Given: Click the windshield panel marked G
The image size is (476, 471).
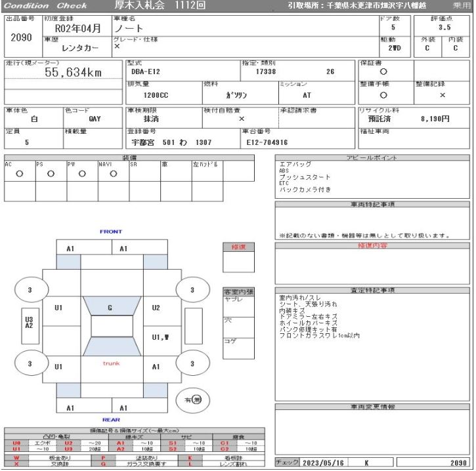Looking at the screenshot, I should [110, 307].
